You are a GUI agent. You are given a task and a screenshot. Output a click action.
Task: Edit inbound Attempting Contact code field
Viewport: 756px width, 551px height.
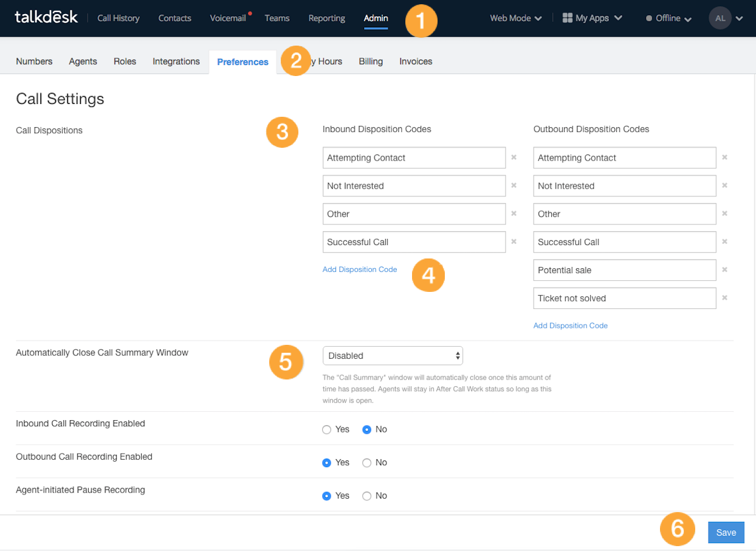pyautogui.click(x=414, y=158)
